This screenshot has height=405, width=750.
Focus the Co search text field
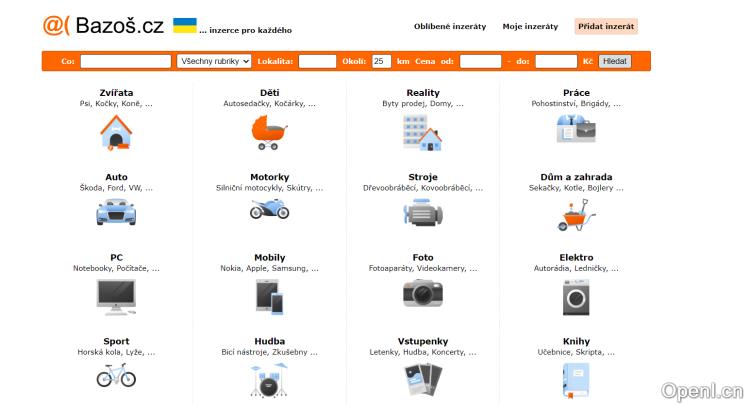click(x=125, y=61)
